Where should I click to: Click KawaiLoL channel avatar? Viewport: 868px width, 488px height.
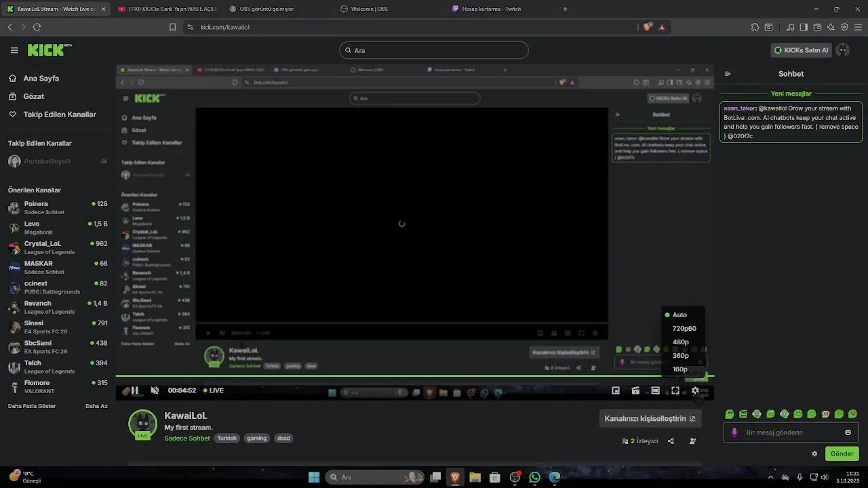tap(142, 424)
